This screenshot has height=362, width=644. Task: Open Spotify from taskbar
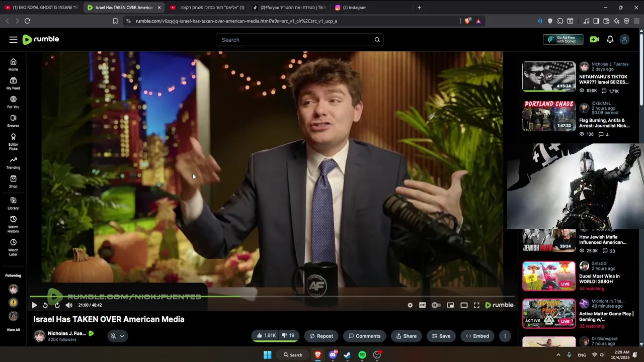pos(362,355)
